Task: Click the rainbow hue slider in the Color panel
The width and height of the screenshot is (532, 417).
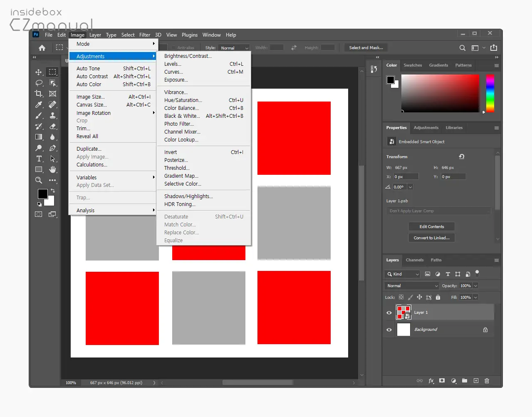Action: (490, 93)
